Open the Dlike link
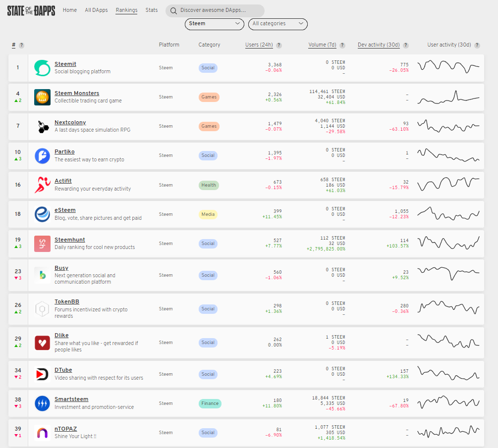 [x=61, y=335]
